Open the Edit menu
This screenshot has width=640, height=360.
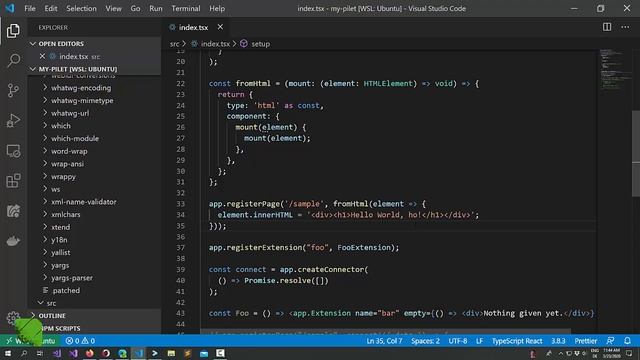(51, 8)
